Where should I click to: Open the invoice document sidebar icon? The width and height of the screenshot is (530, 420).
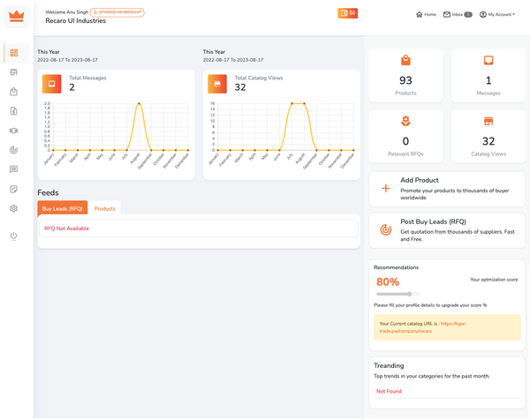tap(14, 111)
